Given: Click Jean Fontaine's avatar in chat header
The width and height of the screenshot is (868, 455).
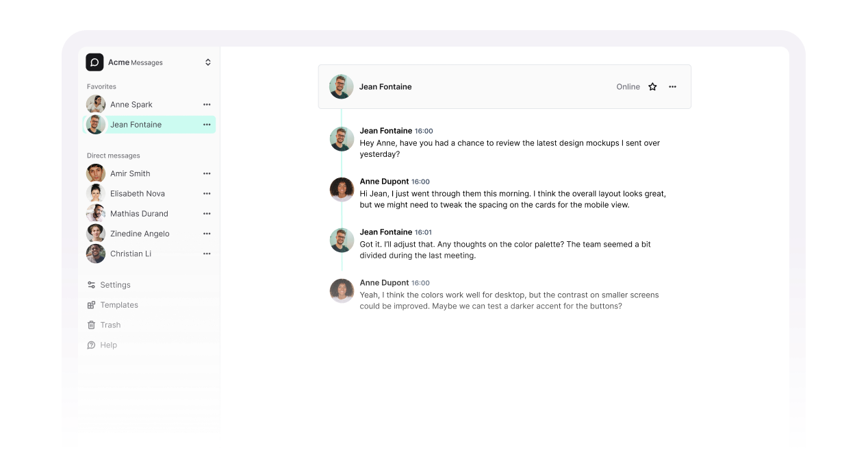Looking at the screenshot, I should 342,87.
